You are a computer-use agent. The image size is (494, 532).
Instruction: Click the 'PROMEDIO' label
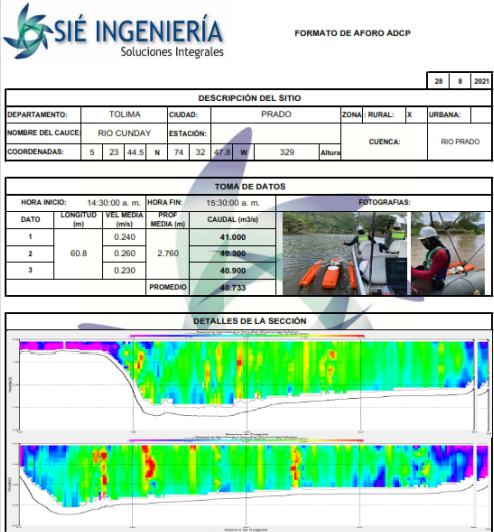click(168, 287)
